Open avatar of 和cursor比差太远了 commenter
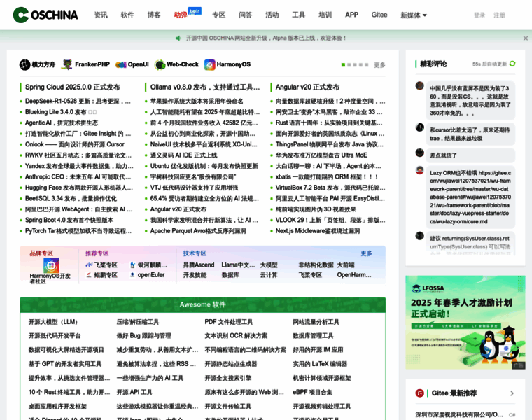 coord(420,127)
